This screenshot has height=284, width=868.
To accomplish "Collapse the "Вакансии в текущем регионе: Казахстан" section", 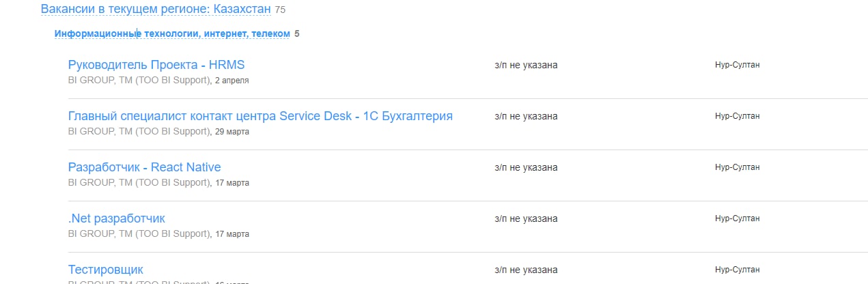I will tap(156, 9).
